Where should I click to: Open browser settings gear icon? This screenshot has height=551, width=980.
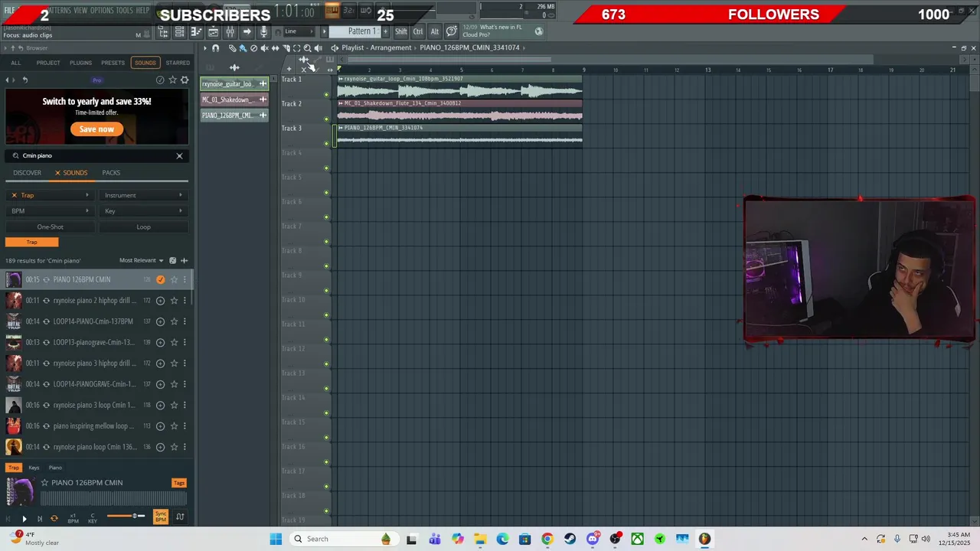tap(185, 80)
